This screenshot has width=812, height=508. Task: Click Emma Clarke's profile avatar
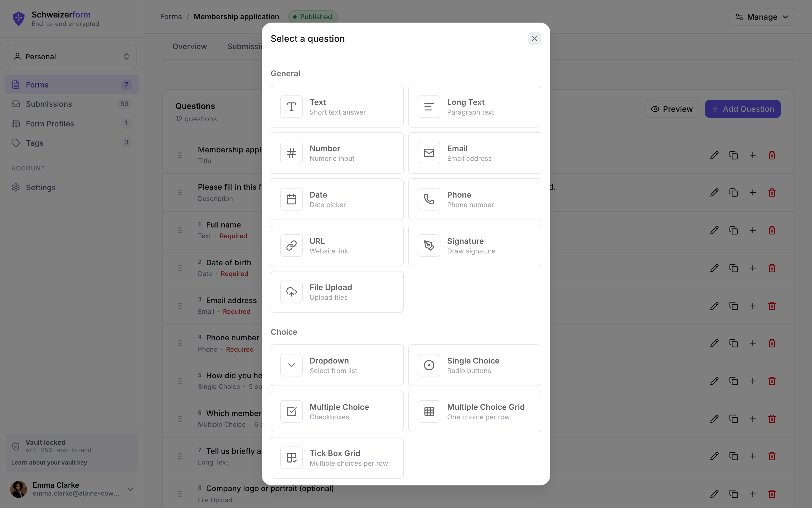tap(18, 489)
